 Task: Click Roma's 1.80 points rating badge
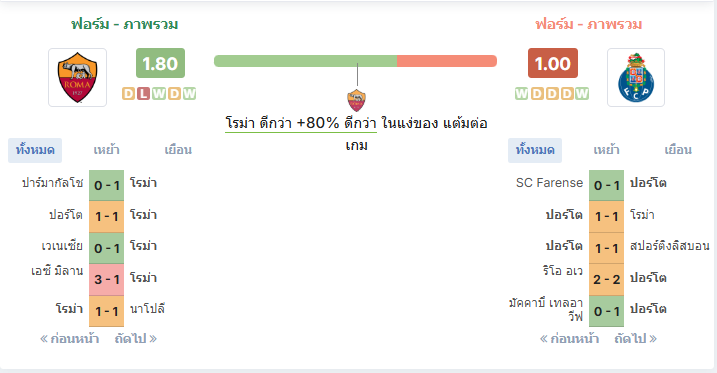[161, 63]
